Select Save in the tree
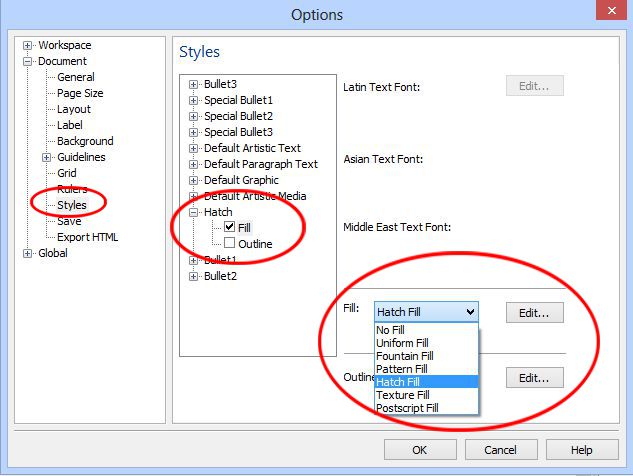633x476 pixels. pos(69,221)
